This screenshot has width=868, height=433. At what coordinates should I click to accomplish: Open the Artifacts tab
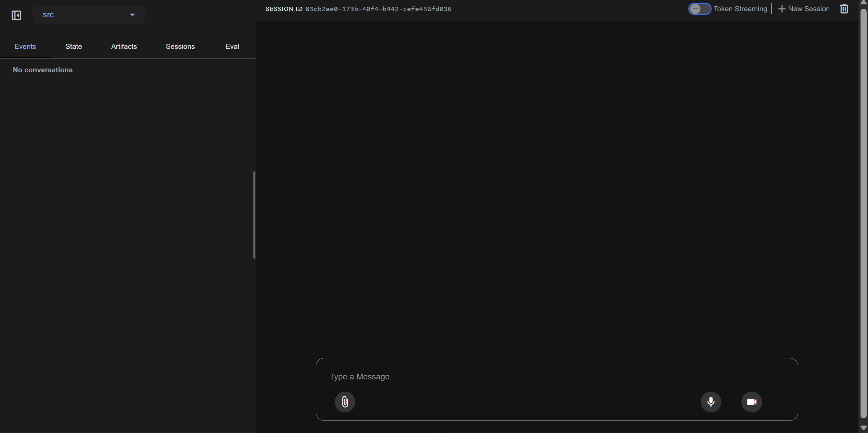[124, 46]
